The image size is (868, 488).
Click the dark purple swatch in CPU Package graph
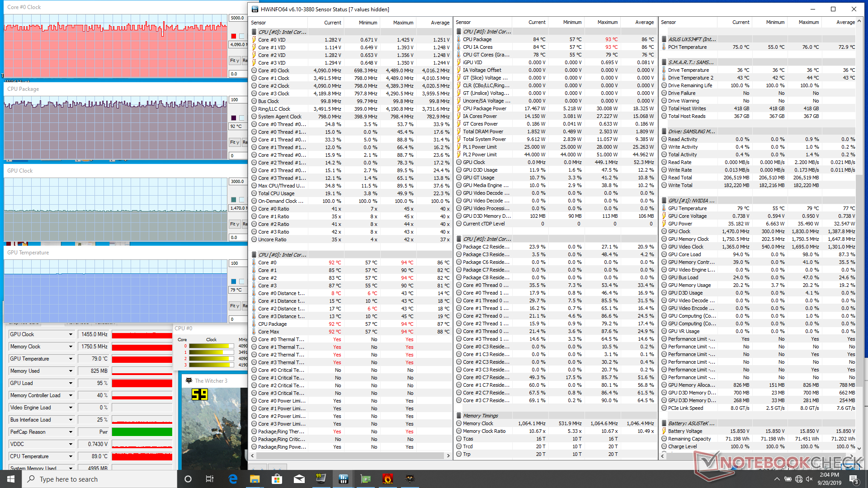point(233,118)
